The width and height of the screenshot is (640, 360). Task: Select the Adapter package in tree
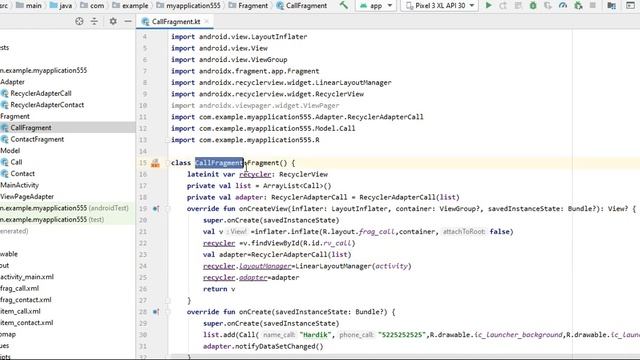pyautogui.click(x=12, y=82)
